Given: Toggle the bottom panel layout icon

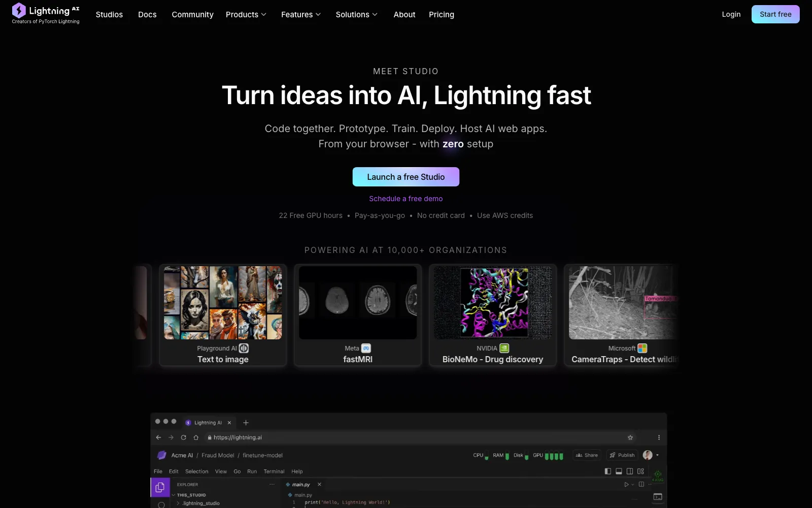Looking at the screenshot, I should coord(619,471).
